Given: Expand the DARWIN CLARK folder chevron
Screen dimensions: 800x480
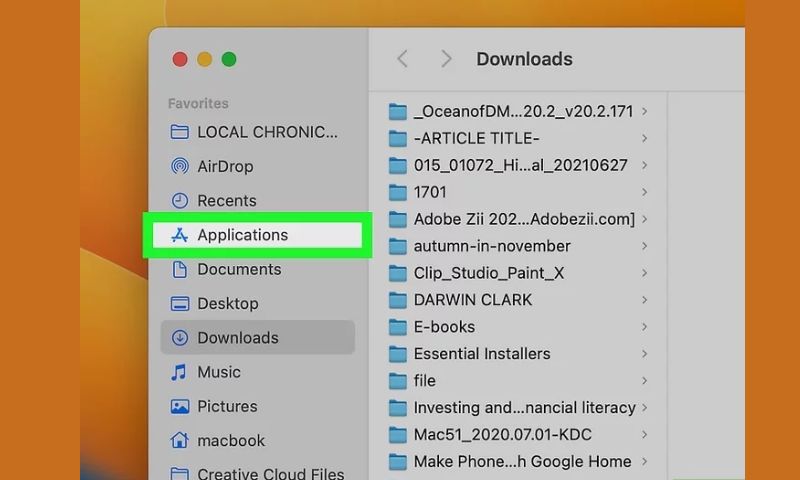Looking at the screenshot, I should (645, 300).
